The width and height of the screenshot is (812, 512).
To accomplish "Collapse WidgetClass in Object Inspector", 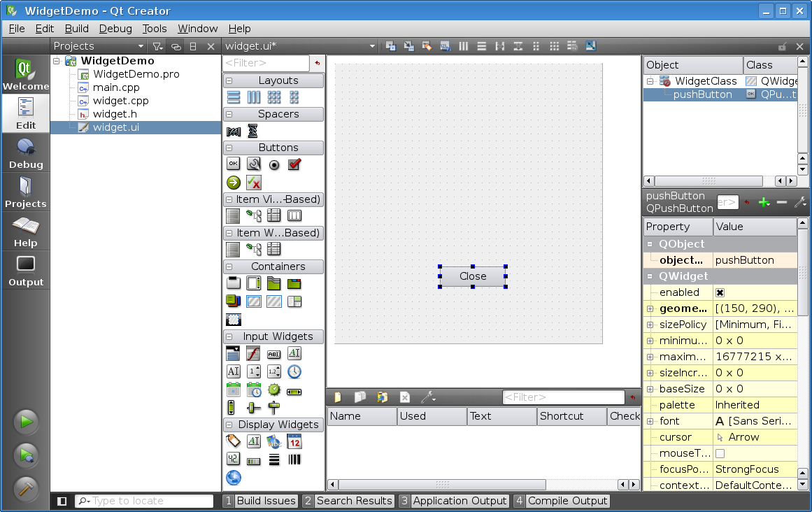I will pyautogui.click(x=650, y=81).
